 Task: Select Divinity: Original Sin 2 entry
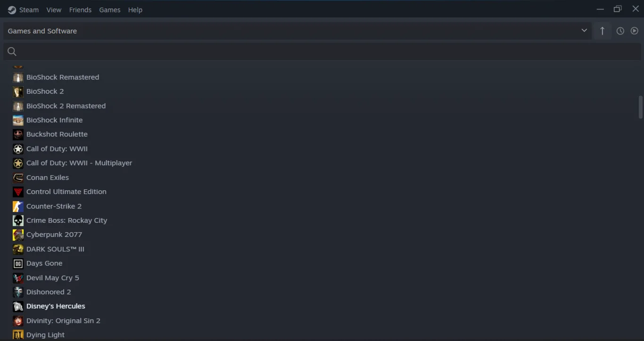tap(63, 321)
